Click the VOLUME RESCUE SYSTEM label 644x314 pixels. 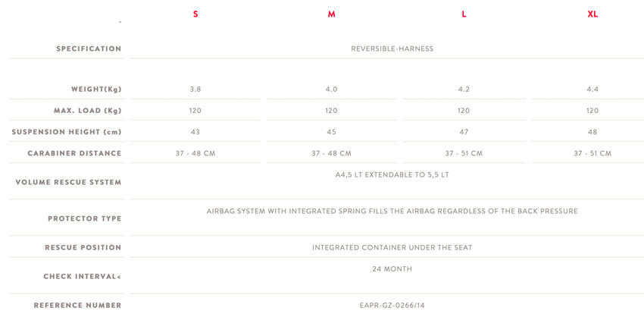[x=69, y=182]
